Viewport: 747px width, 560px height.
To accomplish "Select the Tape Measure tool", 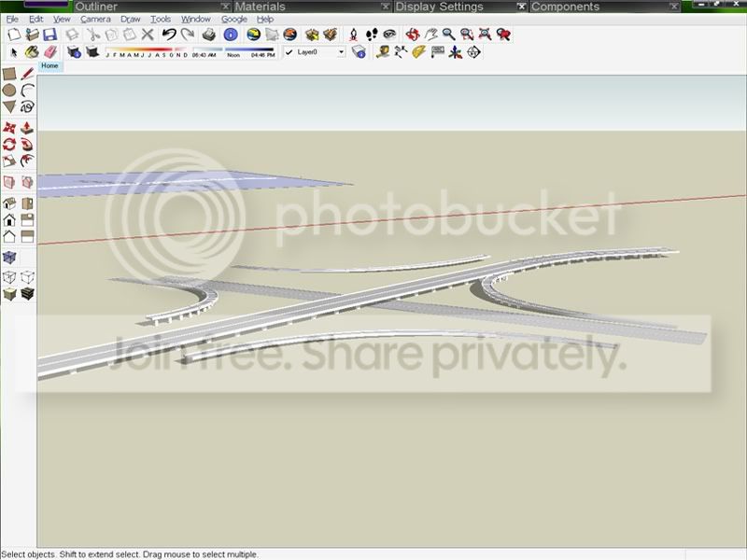I will [x=382, y=52].
